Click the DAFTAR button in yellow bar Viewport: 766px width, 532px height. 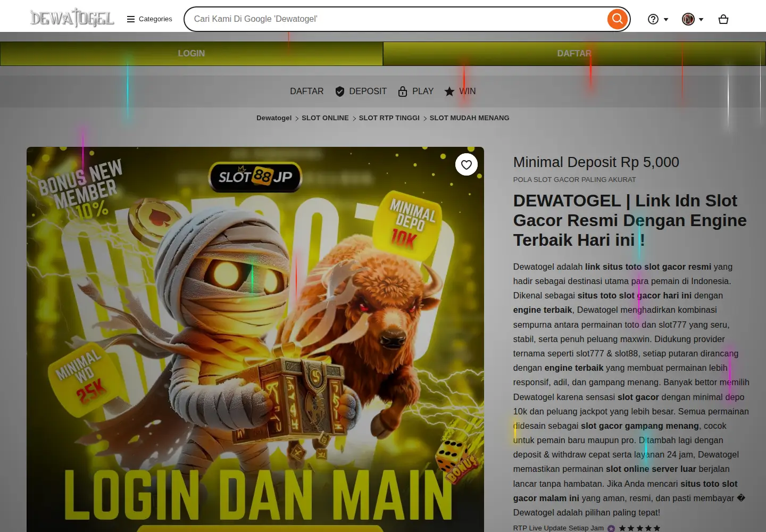(574, 54)
